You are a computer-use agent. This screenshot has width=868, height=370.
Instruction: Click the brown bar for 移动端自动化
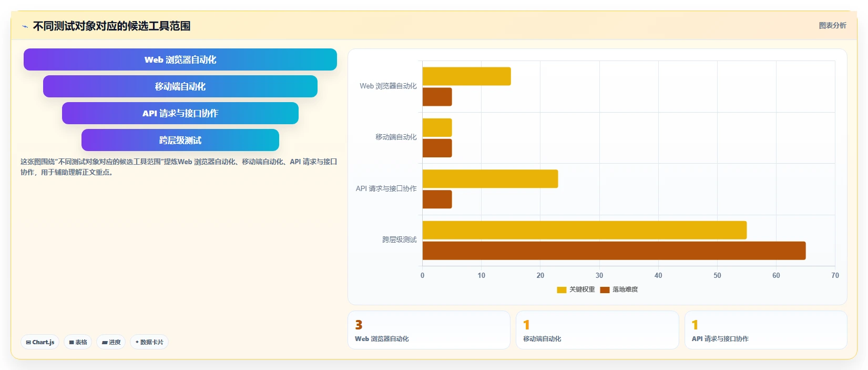click(x=437, y=148)
